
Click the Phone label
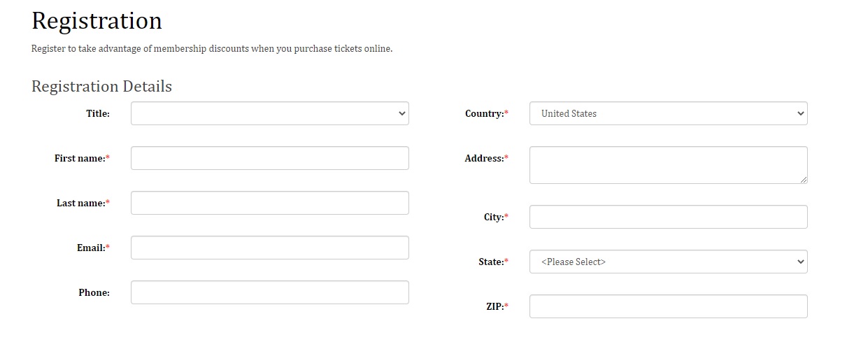tap(94, 292)
